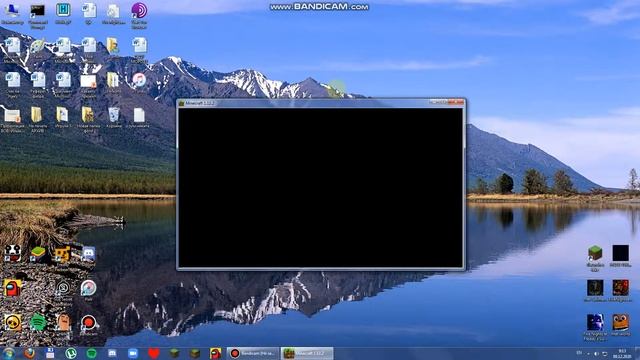Screen dimensions: 640x360
Task: Open the Discord desktop shortcut
Action: pyautogui.click(x=88, y=253)
